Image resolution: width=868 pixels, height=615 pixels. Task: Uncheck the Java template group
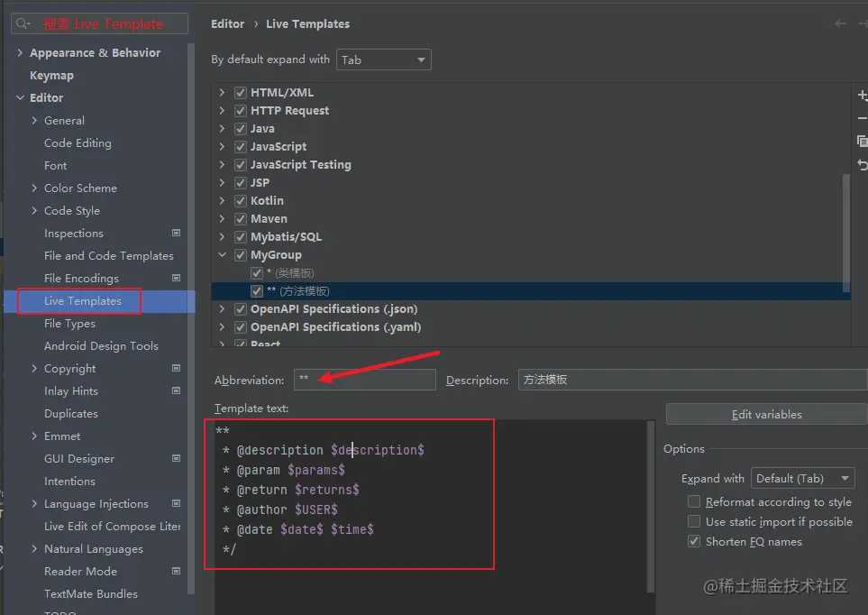pos(241,129)
